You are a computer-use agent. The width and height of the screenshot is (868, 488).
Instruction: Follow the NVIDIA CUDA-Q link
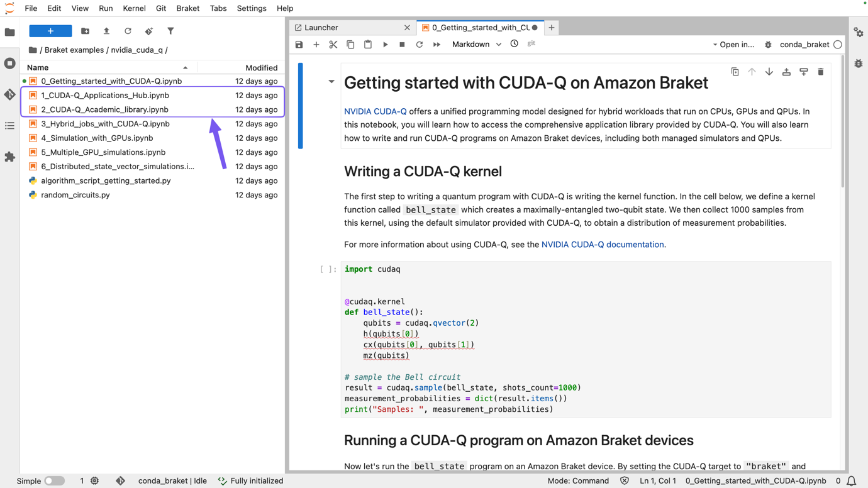(x=375, y=111)
